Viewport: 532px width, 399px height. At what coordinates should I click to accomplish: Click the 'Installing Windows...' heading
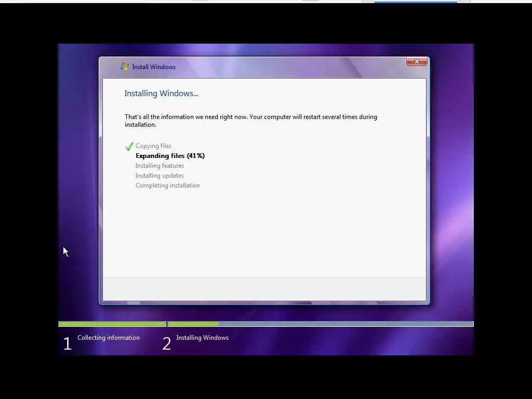pyautogui.click(x=161, y=94)
